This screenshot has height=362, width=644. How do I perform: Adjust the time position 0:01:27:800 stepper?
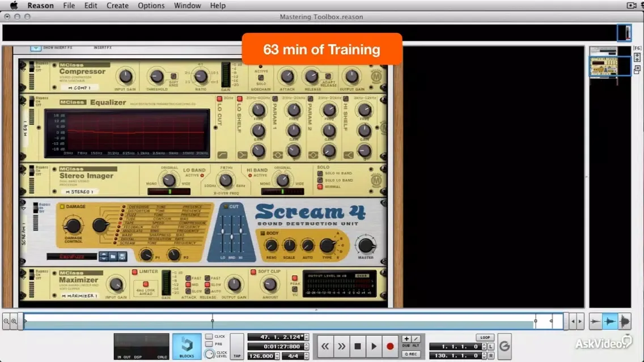306,346
